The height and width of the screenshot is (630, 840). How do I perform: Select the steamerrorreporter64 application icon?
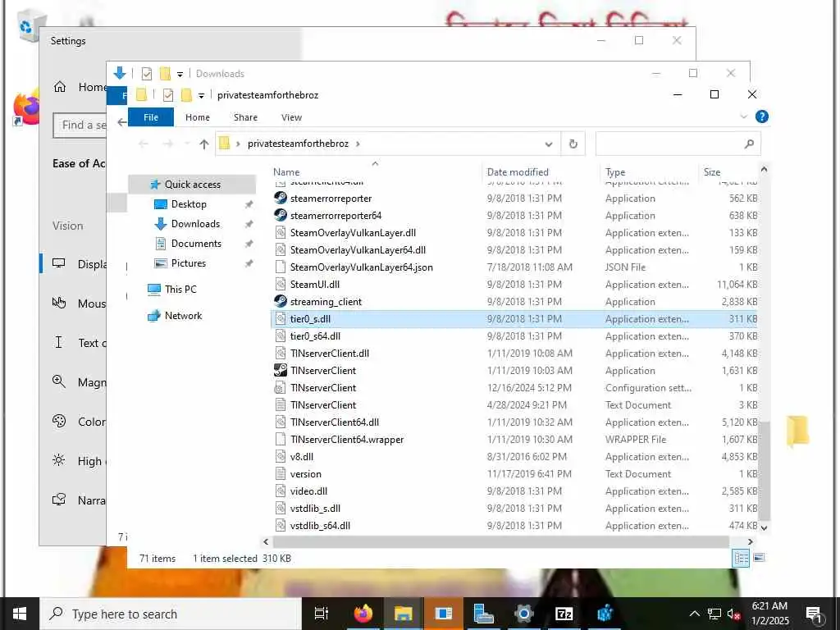[281, 216]
